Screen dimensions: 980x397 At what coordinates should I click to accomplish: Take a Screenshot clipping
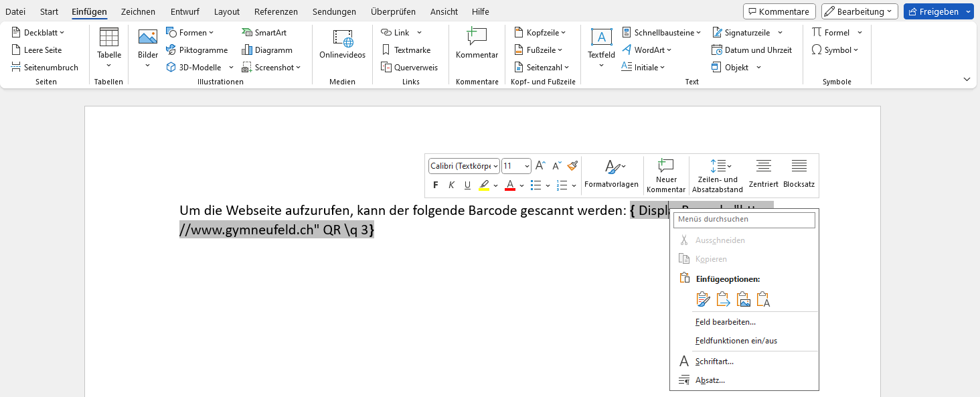click(x=271, y=67)
